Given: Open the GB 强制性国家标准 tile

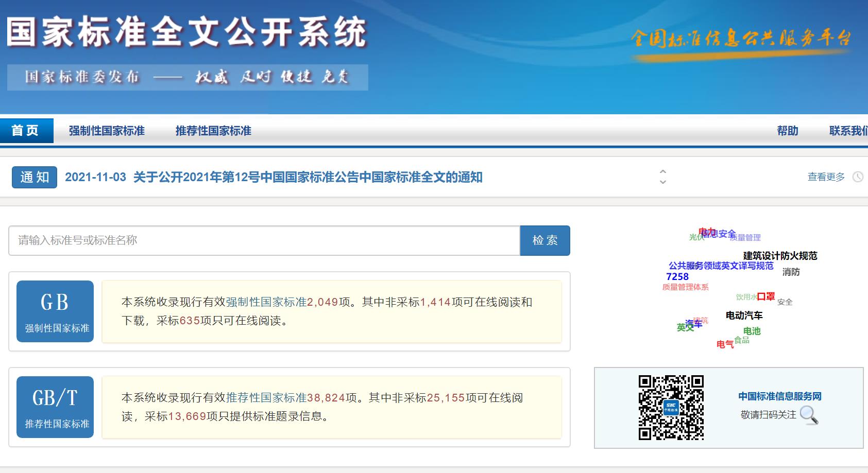Looking at the screenshot, I should [x=55, y=311].
